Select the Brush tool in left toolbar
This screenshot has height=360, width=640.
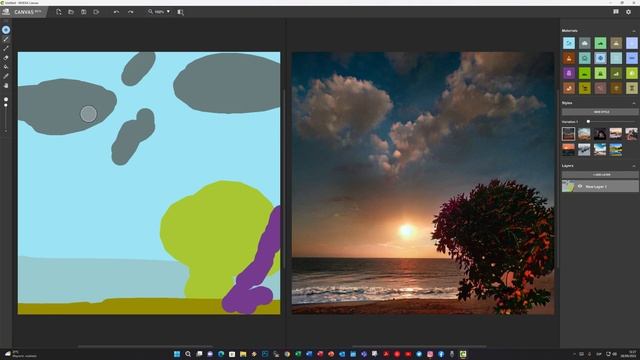[x=6, y=39]
